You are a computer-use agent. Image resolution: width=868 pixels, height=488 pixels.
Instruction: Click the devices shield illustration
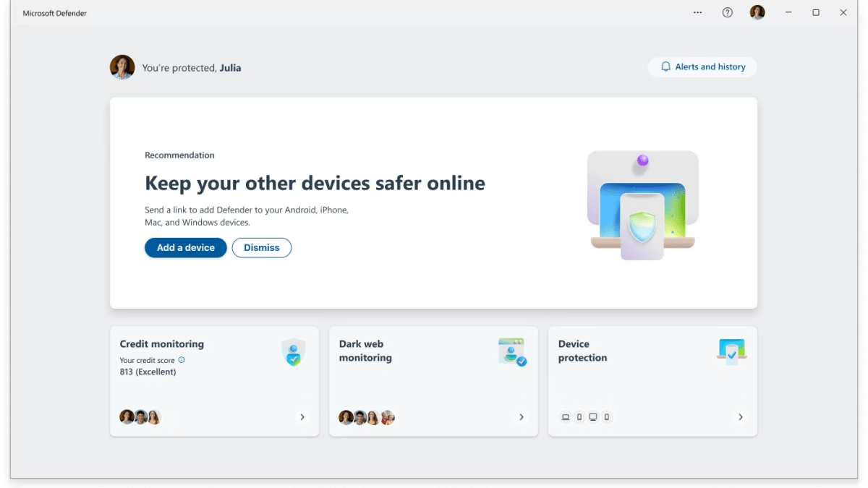click(642, 206)
